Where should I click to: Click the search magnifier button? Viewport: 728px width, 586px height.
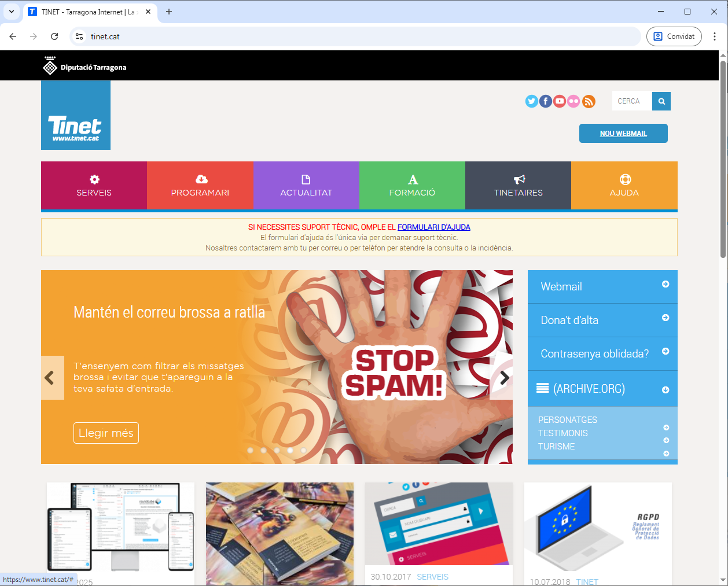pyautogui.click(x=661, y=101)
